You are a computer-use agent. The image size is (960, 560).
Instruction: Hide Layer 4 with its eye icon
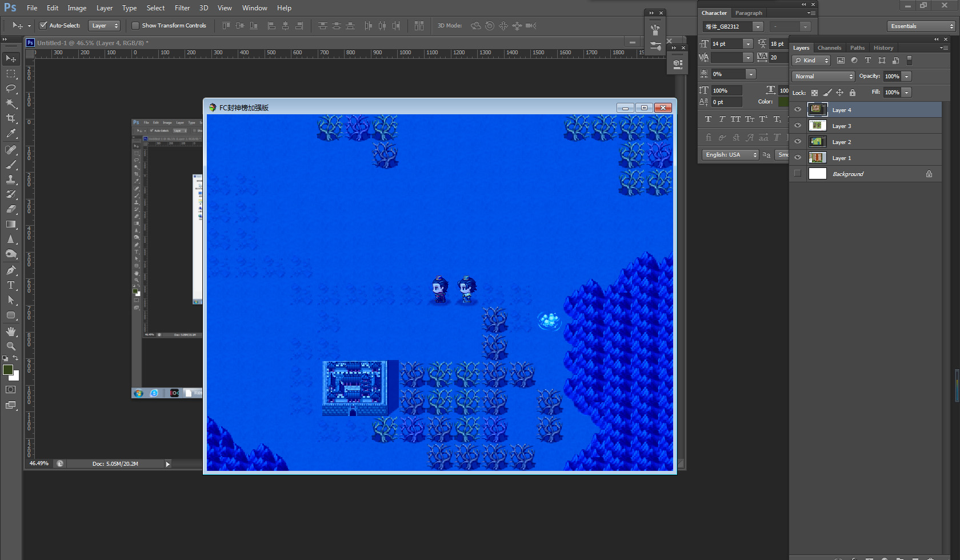point(798,110)
